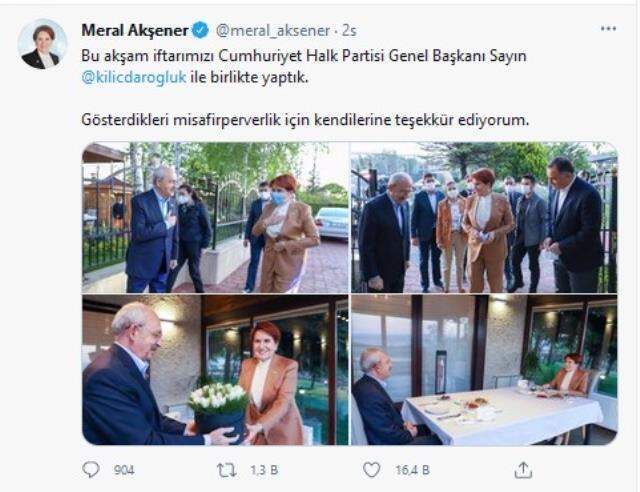Click the Meral Akşener display name
This screenshot has height=492, width=640.
point(135,30)
